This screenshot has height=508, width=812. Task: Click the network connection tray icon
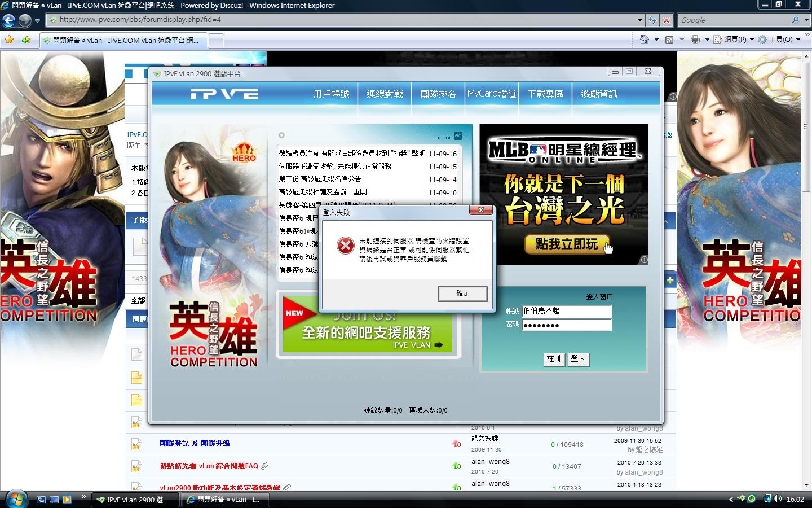pos(767,499)
